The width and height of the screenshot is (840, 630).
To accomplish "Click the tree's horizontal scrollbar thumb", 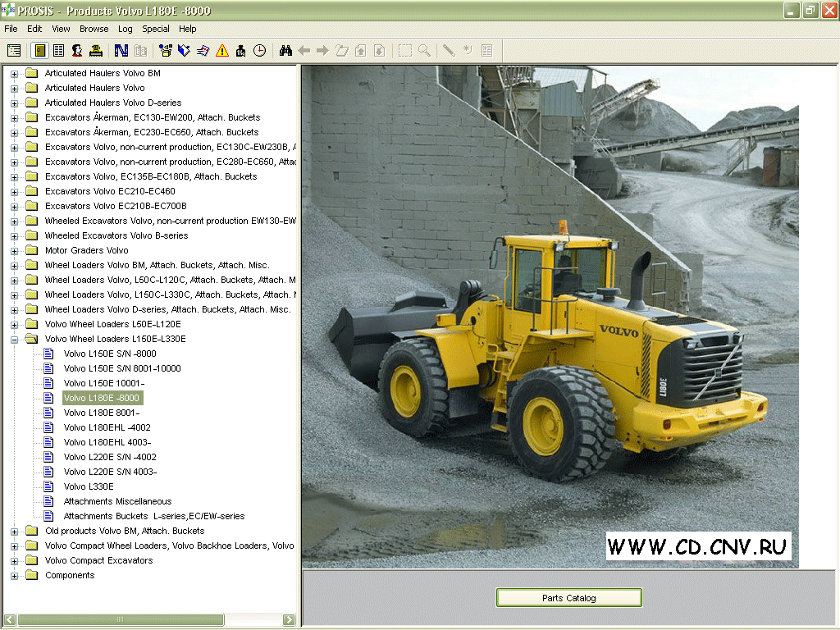I will tap(121, 620).
